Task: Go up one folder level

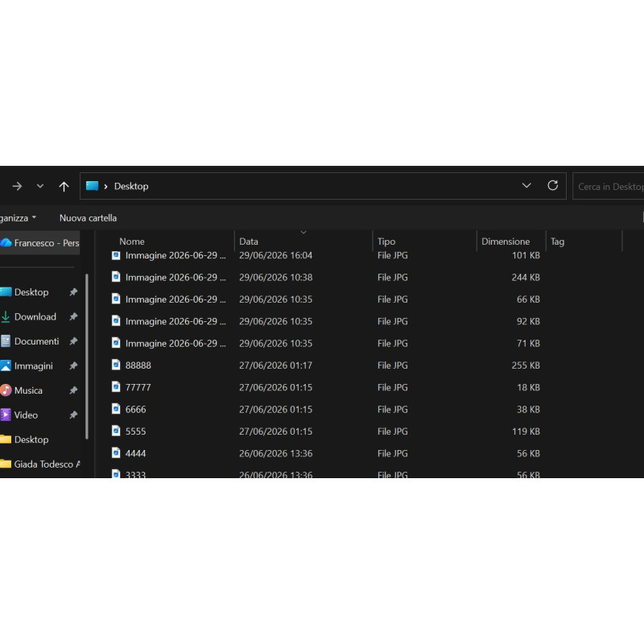Action: [x=64, y=187]
